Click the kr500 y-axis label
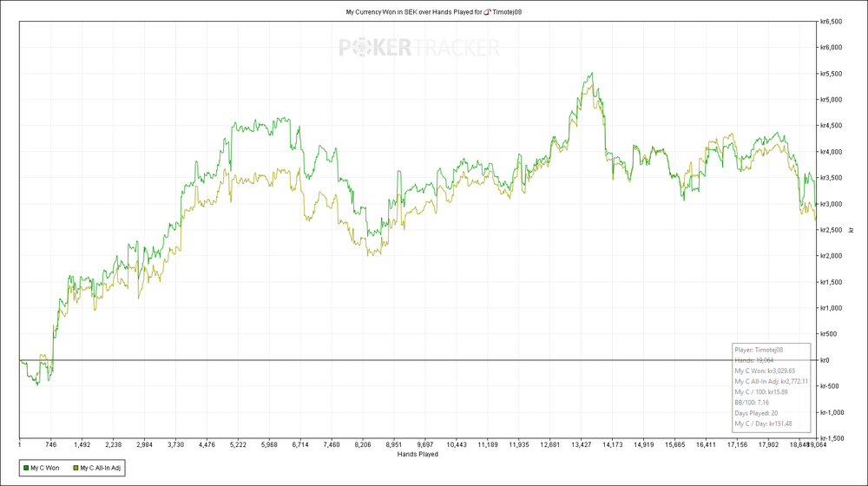 829,334
